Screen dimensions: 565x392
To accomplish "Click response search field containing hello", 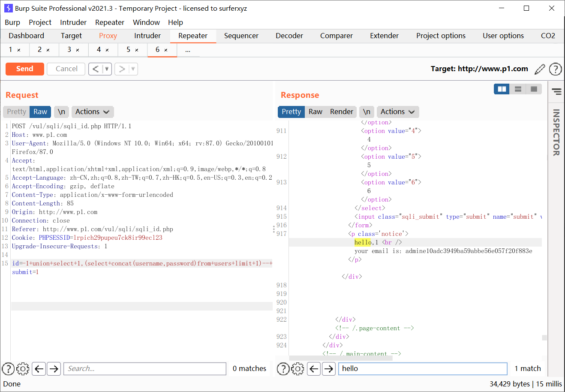I will (423, 368).
